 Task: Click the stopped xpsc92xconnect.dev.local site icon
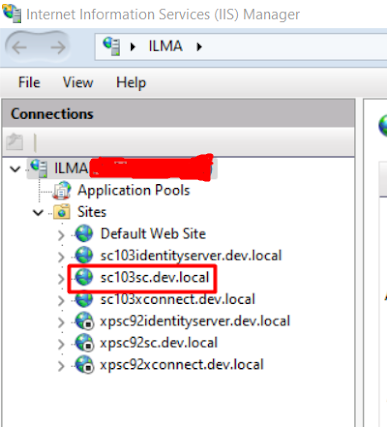point(84,365)
